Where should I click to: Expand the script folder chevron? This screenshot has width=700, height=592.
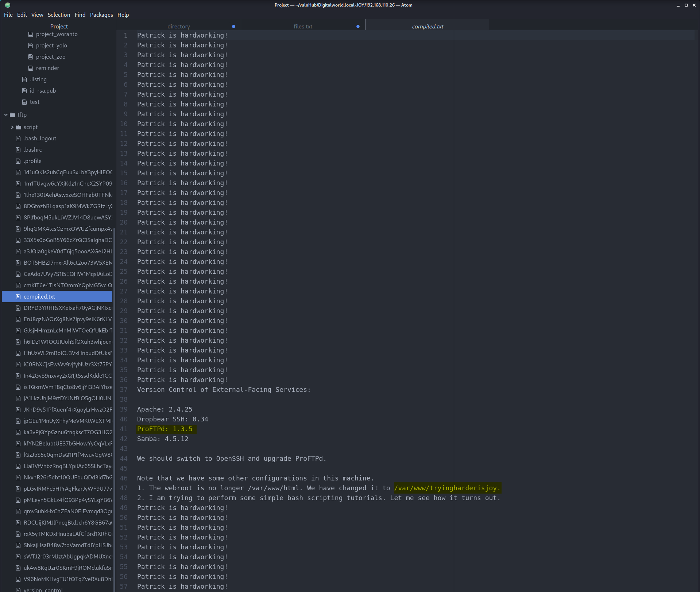click(12, 127)
